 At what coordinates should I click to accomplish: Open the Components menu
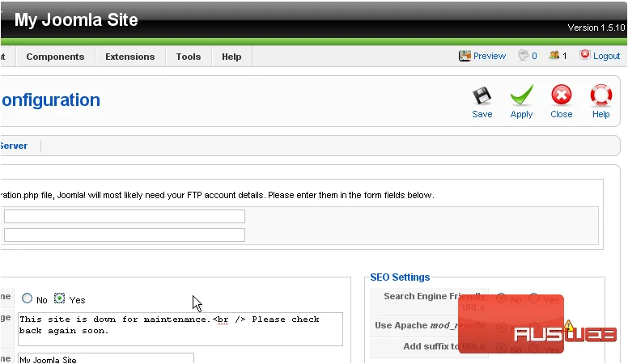[55, 57]
